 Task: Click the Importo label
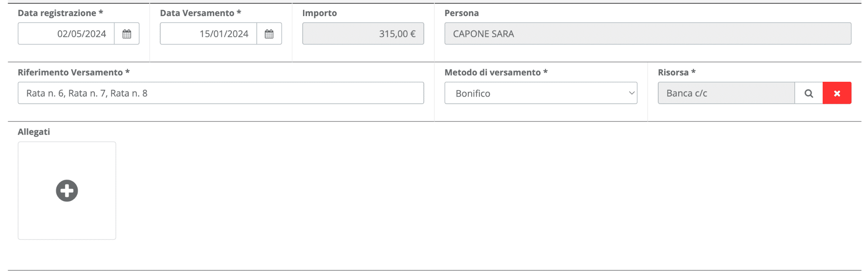(320, 13)
